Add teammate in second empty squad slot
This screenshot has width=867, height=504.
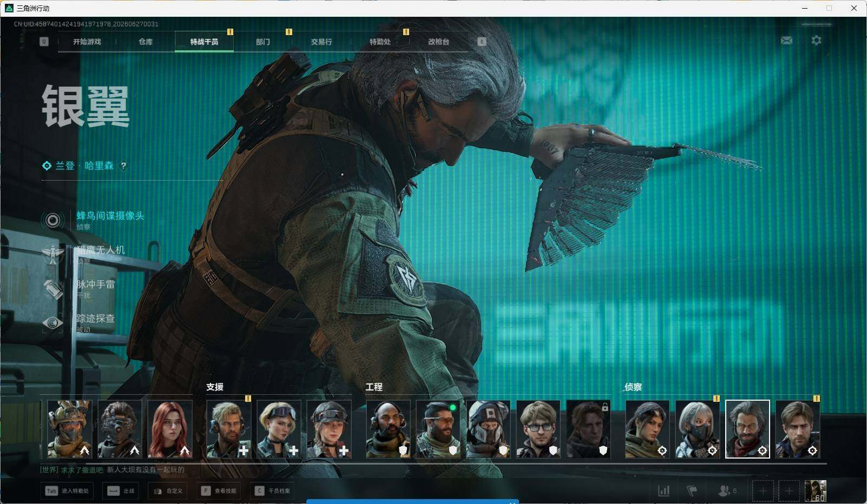click(x=789, y=491)
